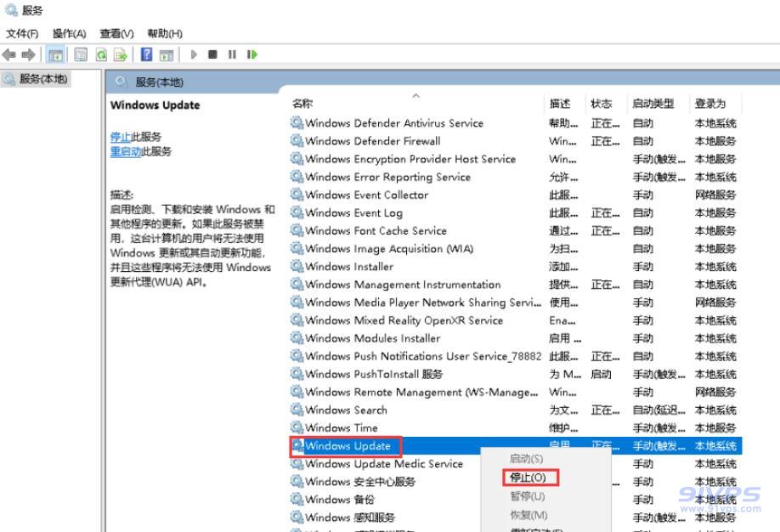Click the Restart Service toolbar icon
Screen dimensions: 780x532
point(252,54)
